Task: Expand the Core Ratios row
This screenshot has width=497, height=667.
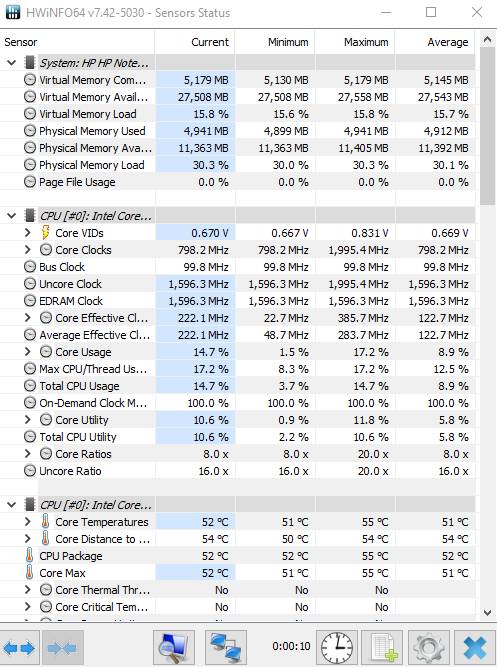Action: pyautogui.click(x=28, y=454)
